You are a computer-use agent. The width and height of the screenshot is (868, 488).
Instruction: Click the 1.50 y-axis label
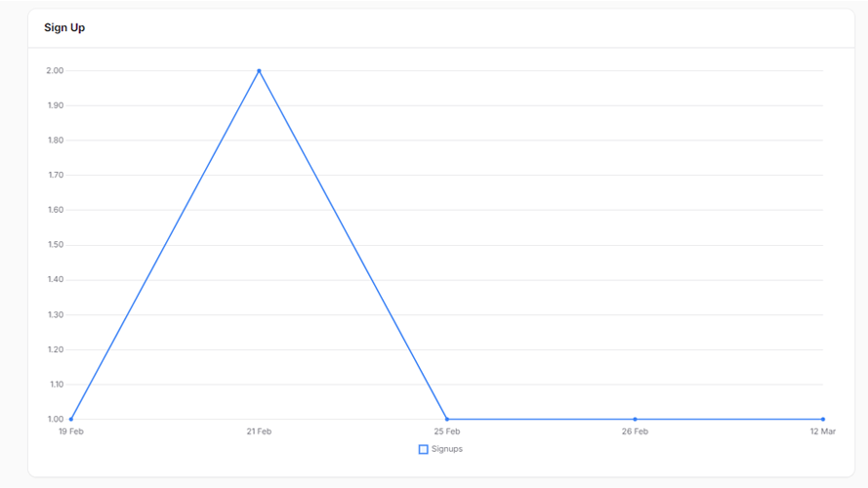pyautogui.click(x=55, y=245)
